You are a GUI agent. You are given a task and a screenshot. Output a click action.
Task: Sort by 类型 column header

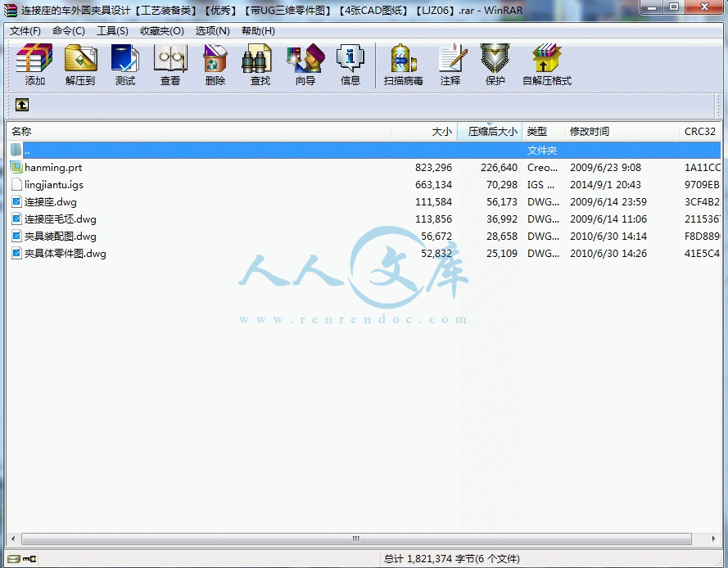pos(543,131)
